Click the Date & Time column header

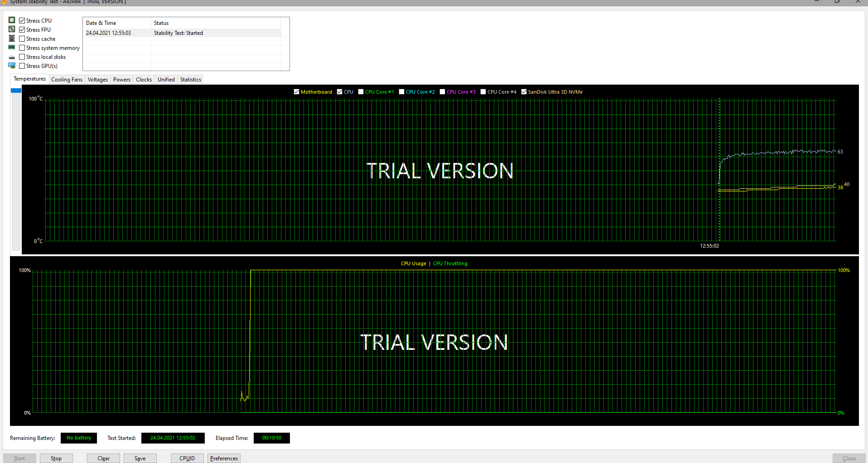[x=117, y=23]
